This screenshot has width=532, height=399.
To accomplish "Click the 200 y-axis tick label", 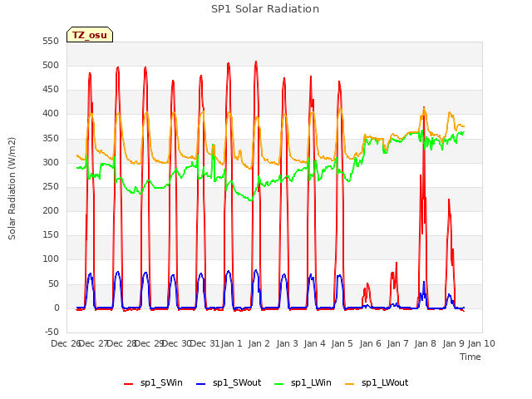I will [x=51, y=210].
